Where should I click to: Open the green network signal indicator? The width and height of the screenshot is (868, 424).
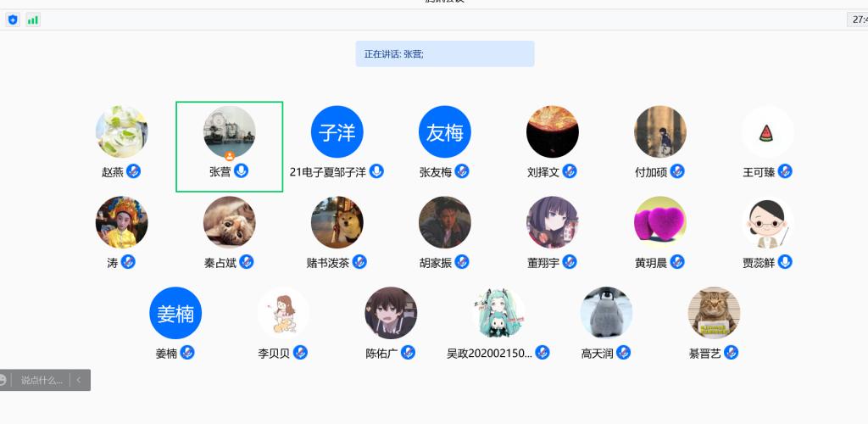coord(33,20)
